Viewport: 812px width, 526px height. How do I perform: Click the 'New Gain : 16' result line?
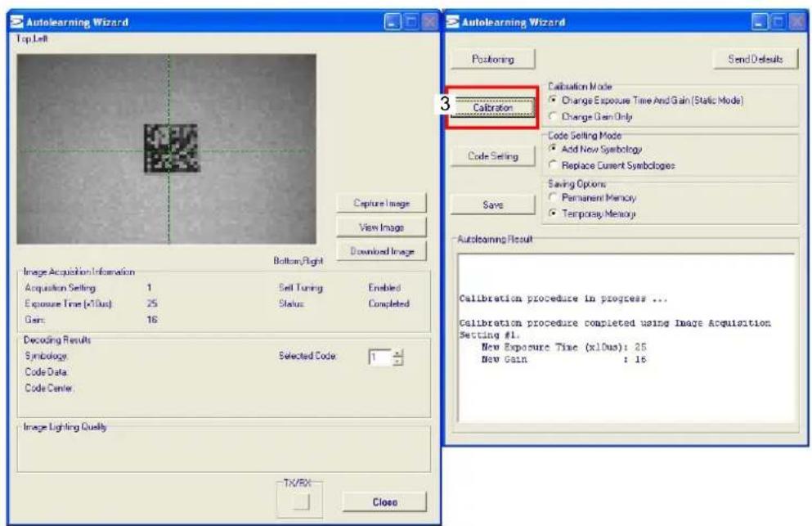(x=564, y=359)
